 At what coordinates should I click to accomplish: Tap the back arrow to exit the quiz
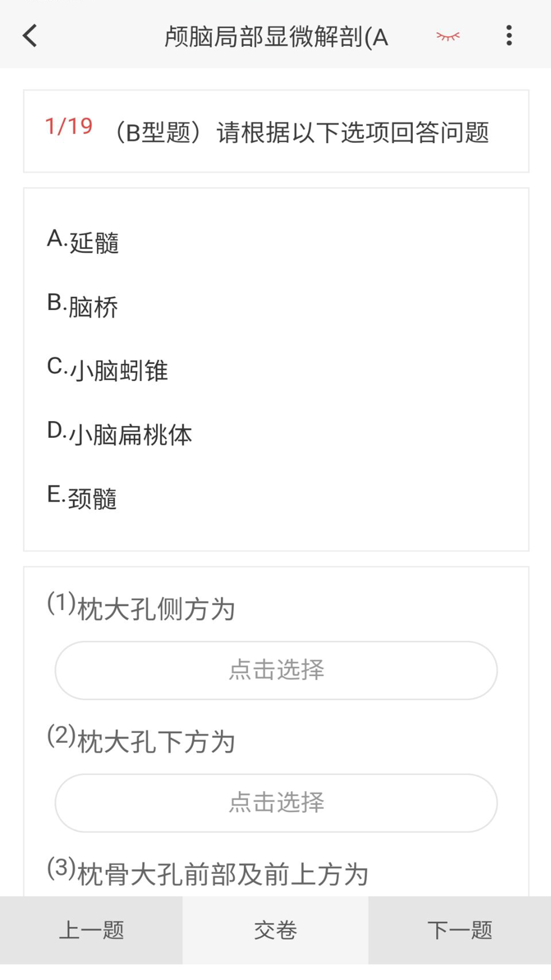click(x=29, y=36)
